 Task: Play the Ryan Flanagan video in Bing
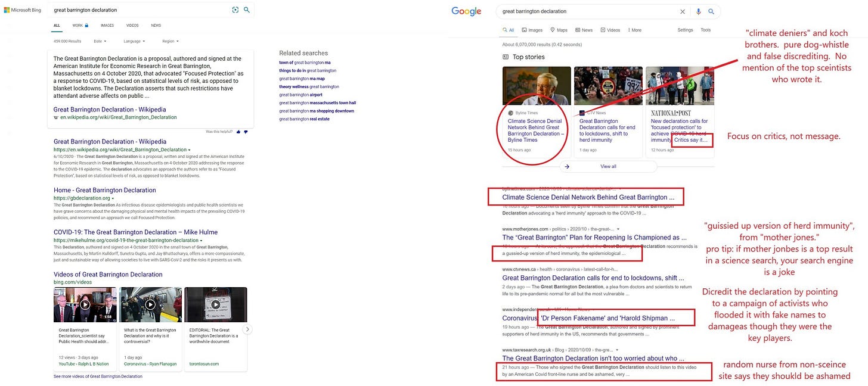(x=150, y=304)
